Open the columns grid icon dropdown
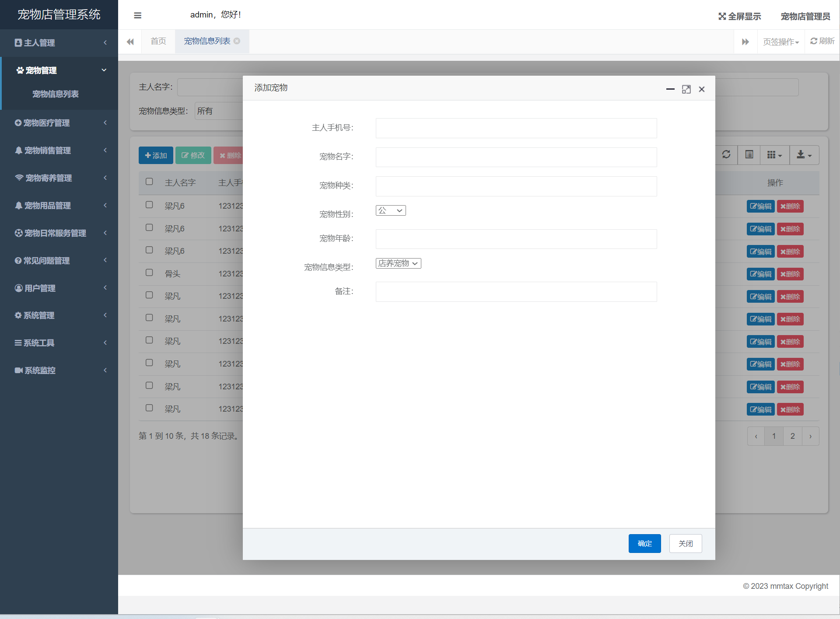The image size is (840, 619). coord(774,155)
